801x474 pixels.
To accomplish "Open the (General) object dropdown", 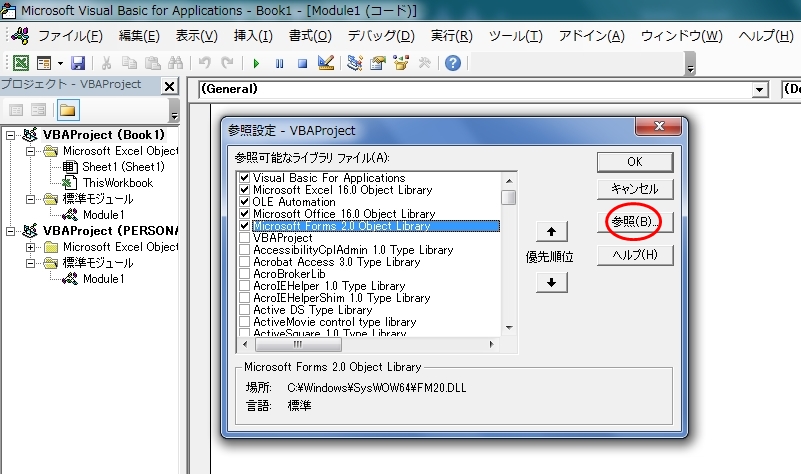I will point(760,90).
